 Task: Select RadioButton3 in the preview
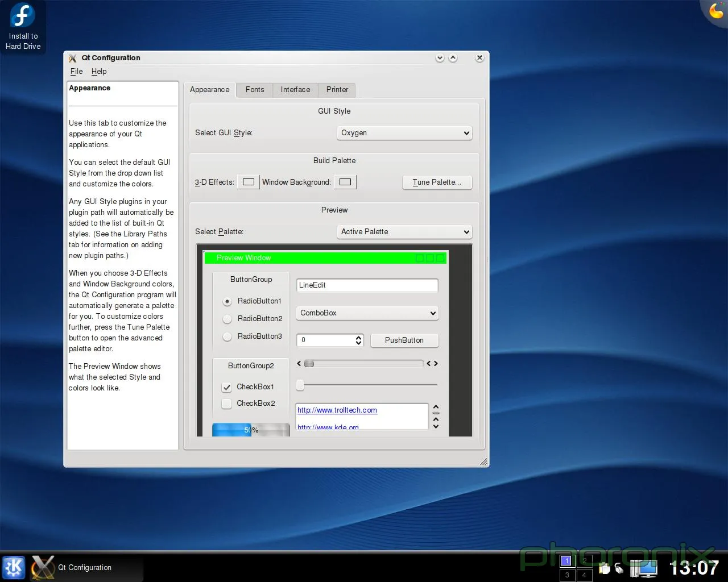coord(227,336)
